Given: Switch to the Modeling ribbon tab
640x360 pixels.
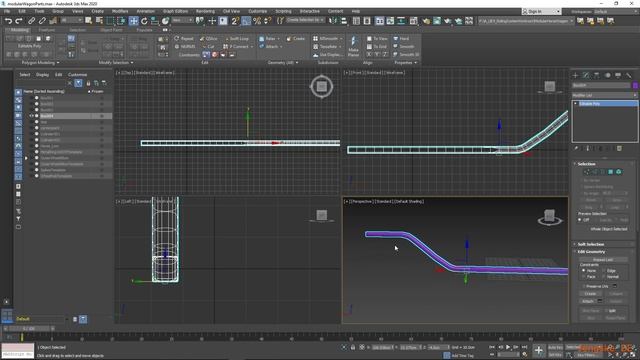Looking at the screenshot, I should [x=19, y=30].
